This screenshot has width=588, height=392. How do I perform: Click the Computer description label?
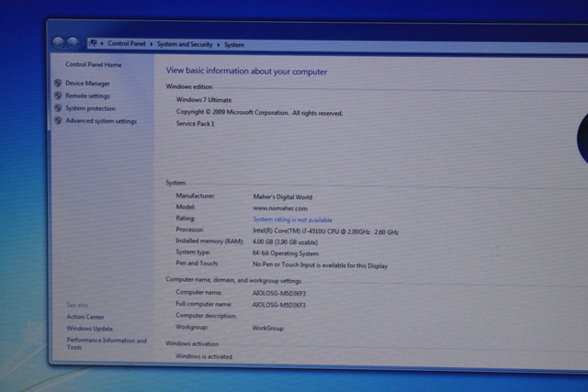click(x=206, y=316)
